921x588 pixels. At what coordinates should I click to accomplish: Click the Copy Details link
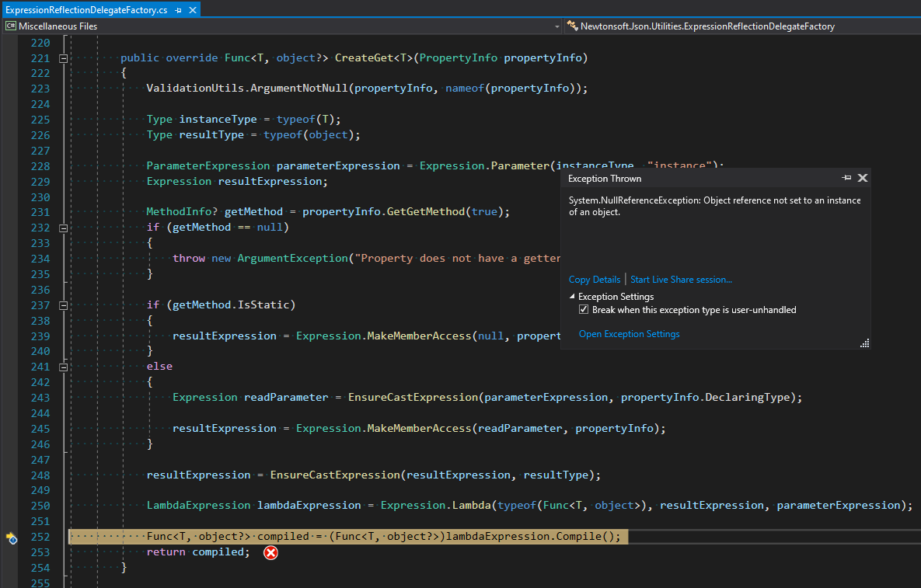(x=595, y=280)
